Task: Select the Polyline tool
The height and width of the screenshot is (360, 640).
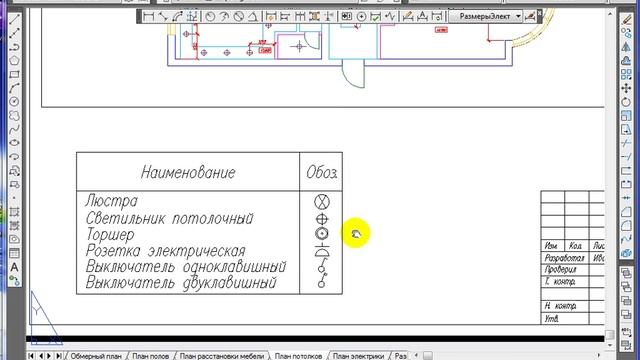Action: pos(14,47)
